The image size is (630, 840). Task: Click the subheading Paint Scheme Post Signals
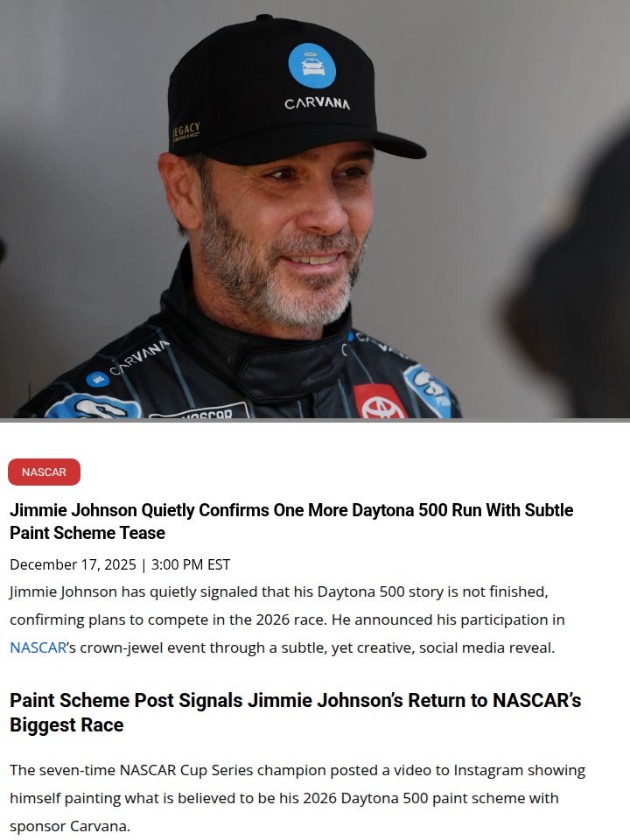pos(295,712)
